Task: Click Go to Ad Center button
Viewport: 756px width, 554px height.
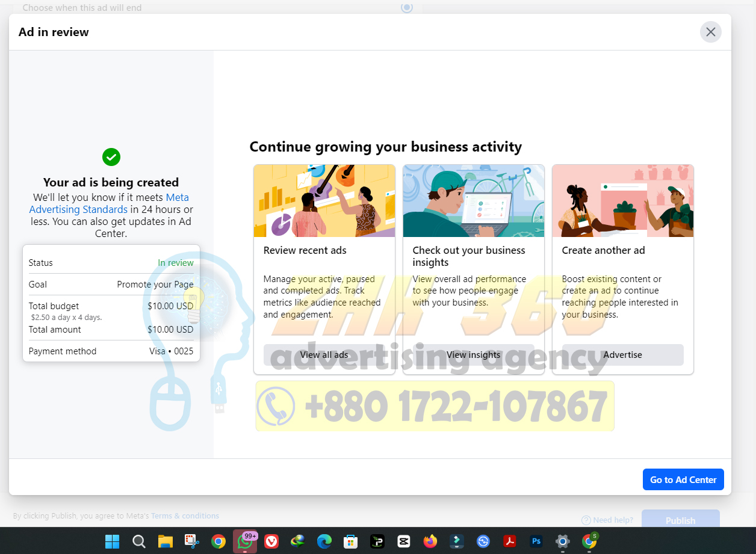Action: click(683, 479)
